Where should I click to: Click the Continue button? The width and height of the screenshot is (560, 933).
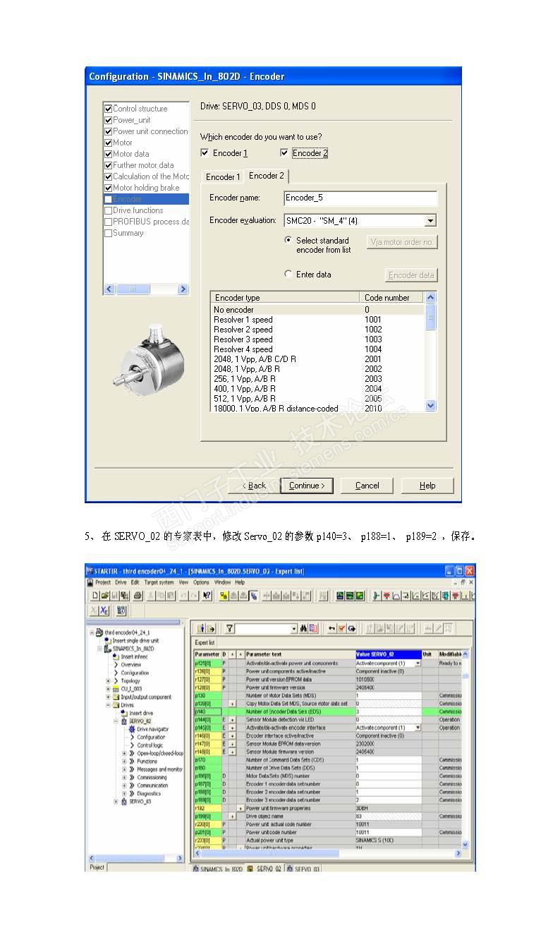(x=307, y=486)
